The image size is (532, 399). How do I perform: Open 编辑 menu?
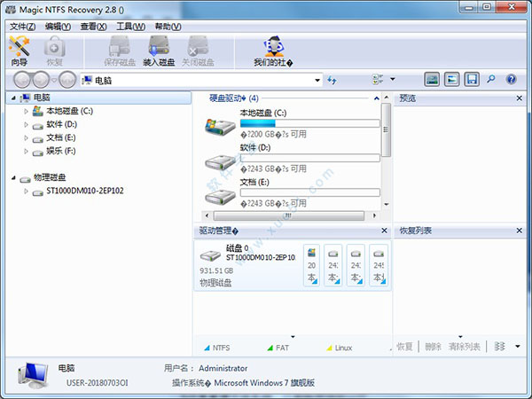tap(58, 27)
